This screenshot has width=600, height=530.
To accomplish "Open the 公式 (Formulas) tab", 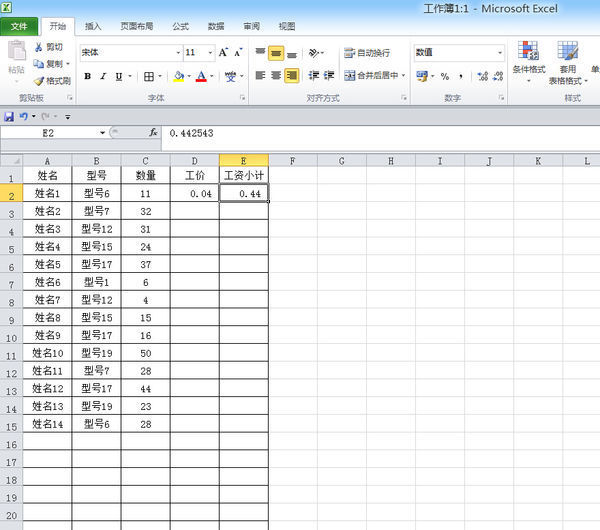I will [180, 26].
